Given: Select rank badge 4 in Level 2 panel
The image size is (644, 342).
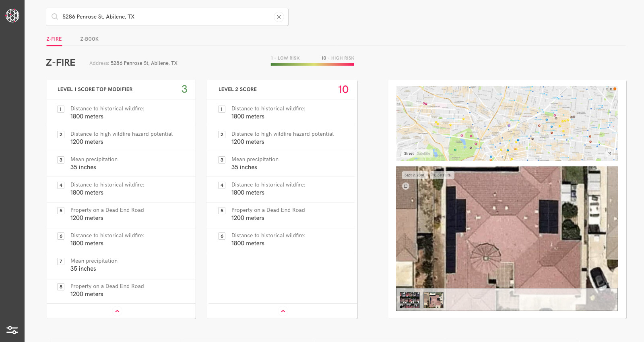Looking at the screenshot, I should (x=222, y=185).
